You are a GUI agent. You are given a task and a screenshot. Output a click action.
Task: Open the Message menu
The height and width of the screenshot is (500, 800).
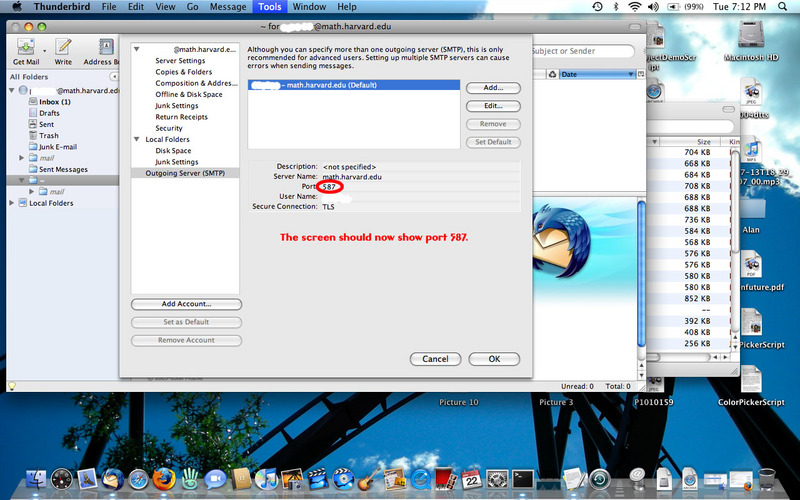click(228, 6)
